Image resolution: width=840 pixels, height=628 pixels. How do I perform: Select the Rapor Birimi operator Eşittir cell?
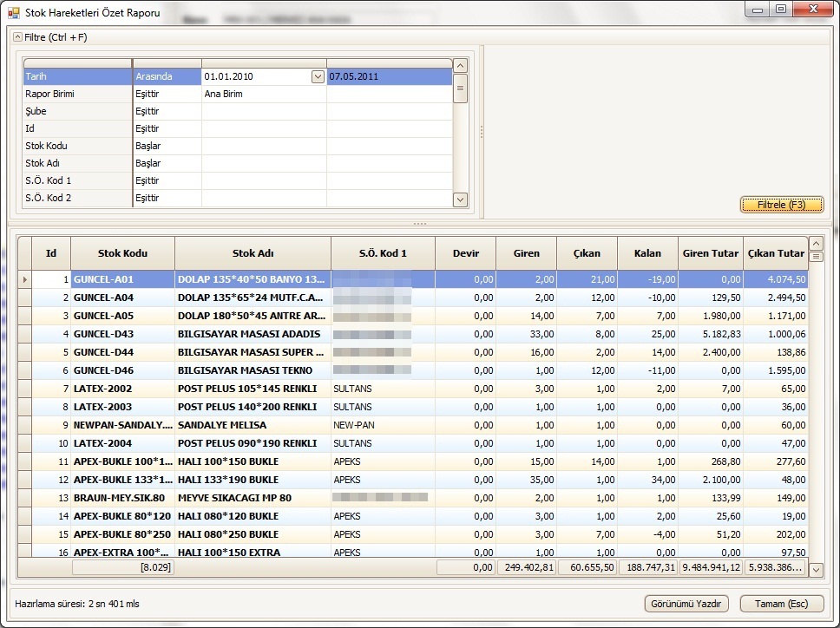(x=167, y=94)
